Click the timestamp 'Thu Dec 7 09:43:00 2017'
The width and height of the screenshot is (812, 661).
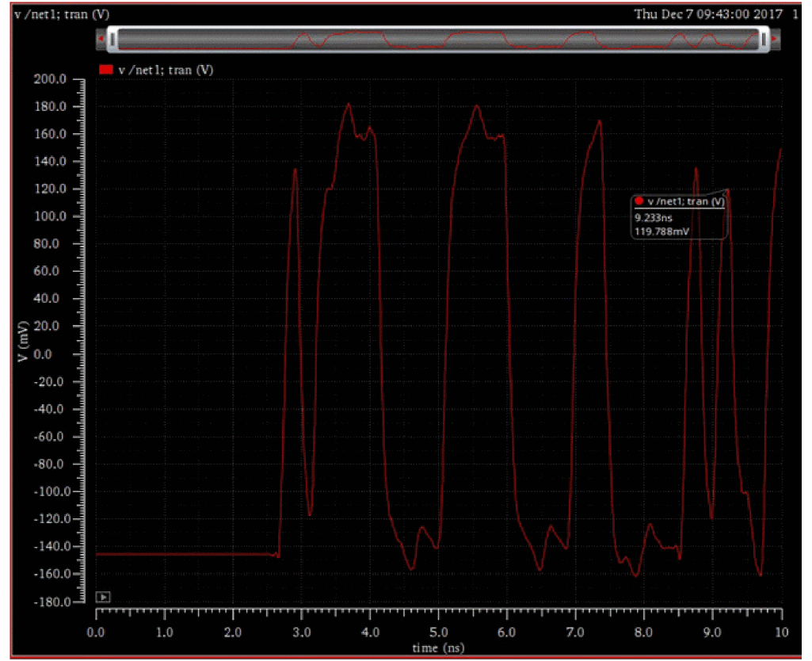pos(708,14)
